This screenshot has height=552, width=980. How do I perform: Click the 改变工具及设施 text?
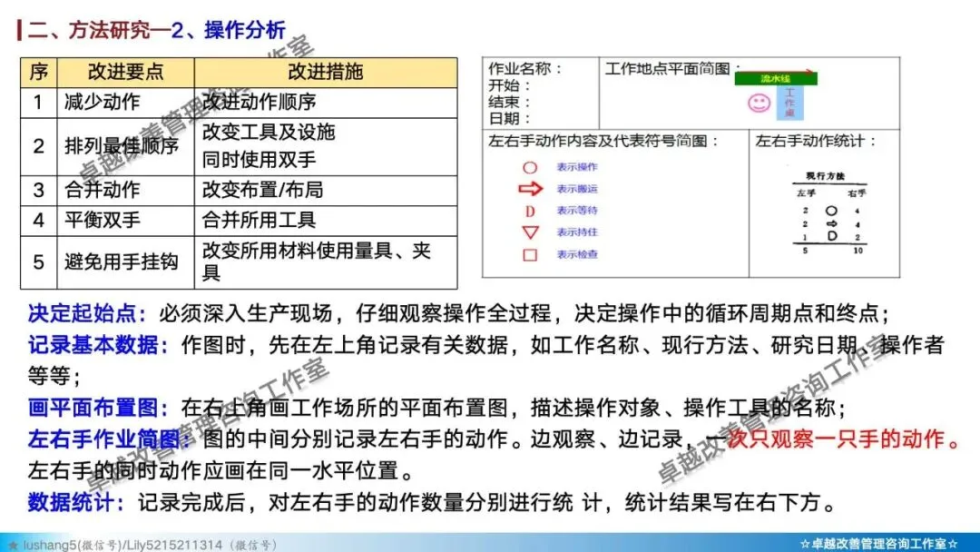[x=269, y=132]
